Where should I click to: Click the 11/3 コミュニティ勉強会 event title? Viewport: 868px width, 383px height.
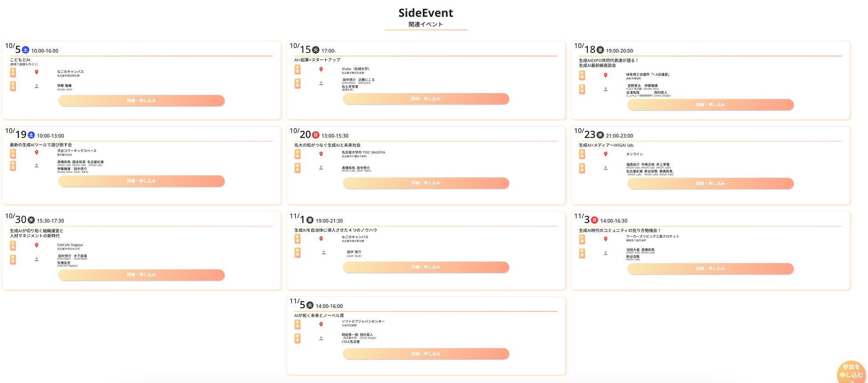coord(620,230)
